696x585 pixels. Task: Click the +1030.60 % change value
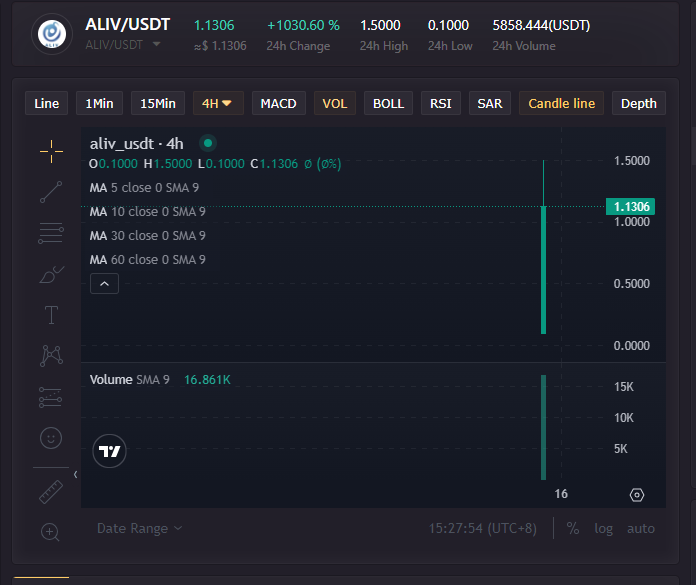coord(303,25)
